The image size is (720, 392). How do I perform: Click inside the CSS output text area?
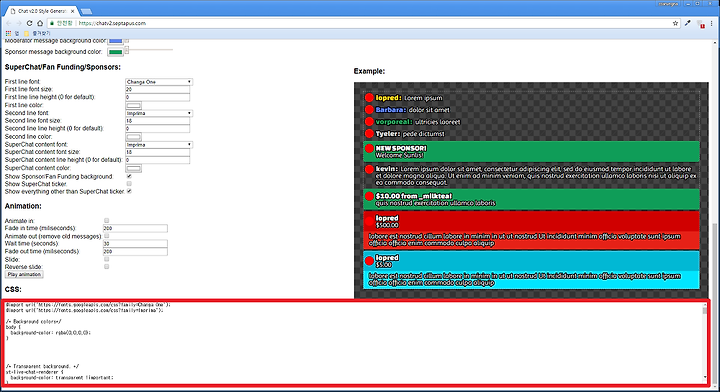(353, 343)
